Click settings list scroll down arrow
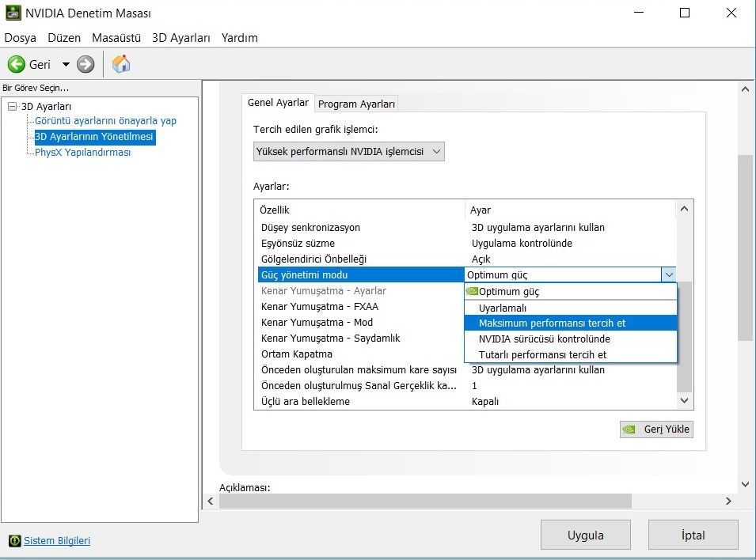 point(684,400)
